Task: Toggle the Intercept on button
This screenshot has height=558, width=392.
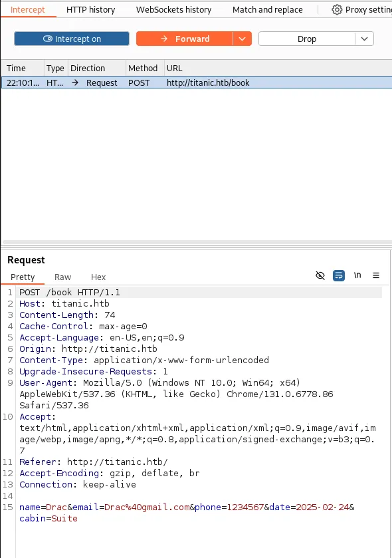Action: (72, 39)
